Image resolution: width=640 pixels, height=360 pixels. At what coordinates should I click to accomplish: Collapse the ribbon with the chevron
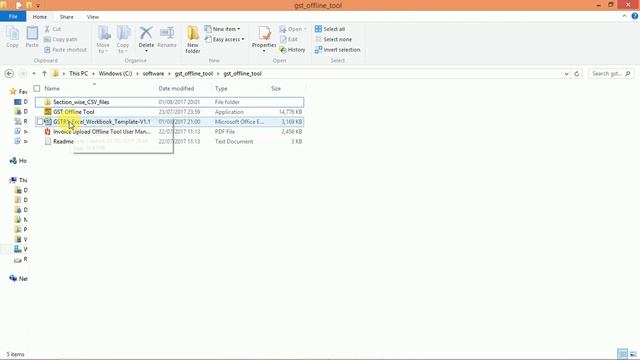(624, 16)
